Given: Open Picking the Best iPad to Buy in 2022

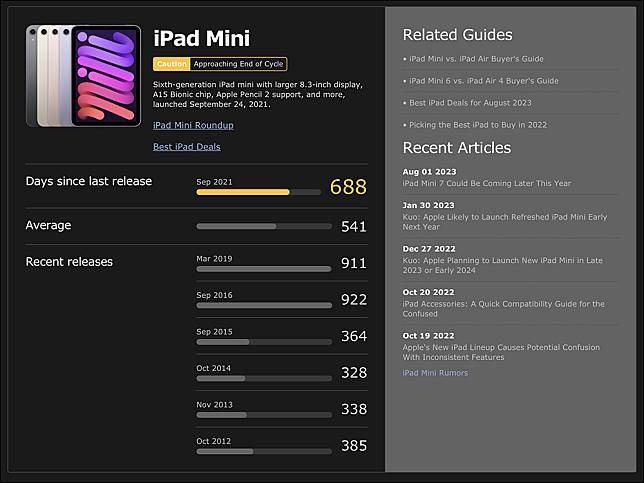Looking at the screenshot, I should click(x=478, y=125).
